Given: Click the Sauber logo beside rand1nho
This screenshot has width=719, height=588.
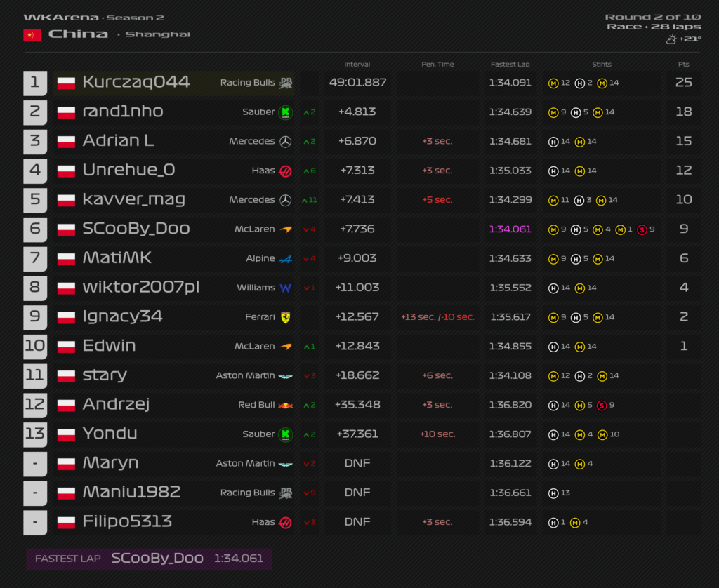Looking at the screenshot, I should click(x=286, y=112).
